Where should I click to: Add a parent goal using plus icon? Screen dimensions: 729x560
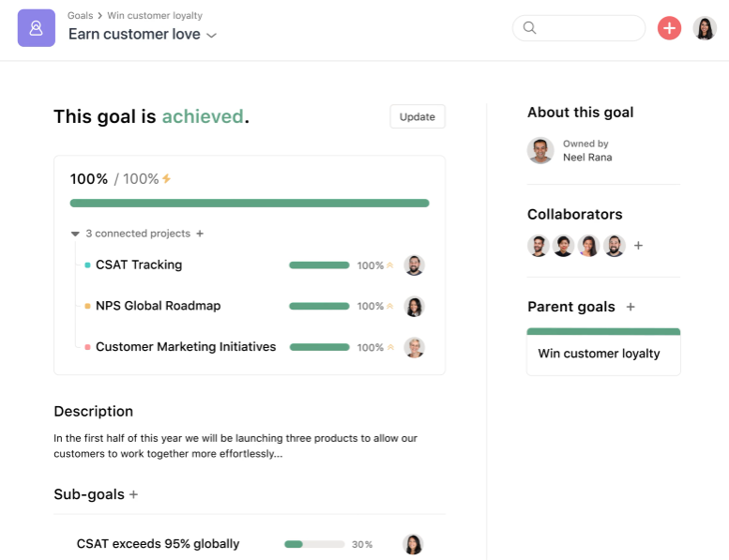point(630,307)
